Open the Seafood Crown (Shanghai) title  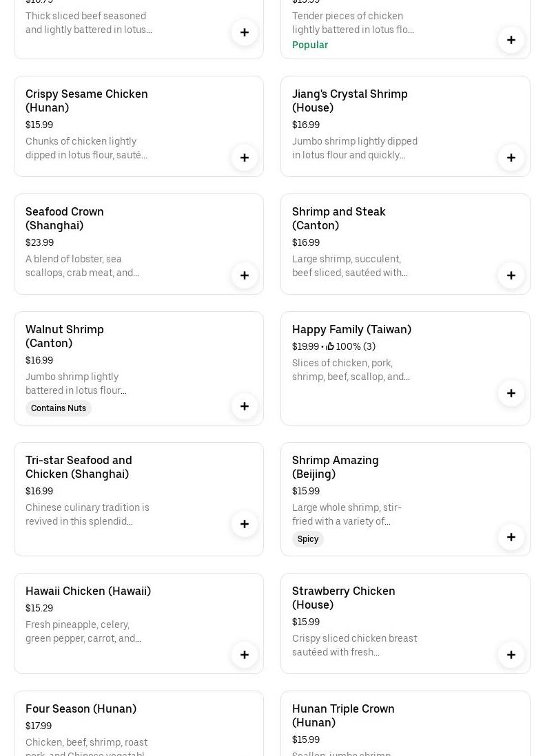point(65,218)
